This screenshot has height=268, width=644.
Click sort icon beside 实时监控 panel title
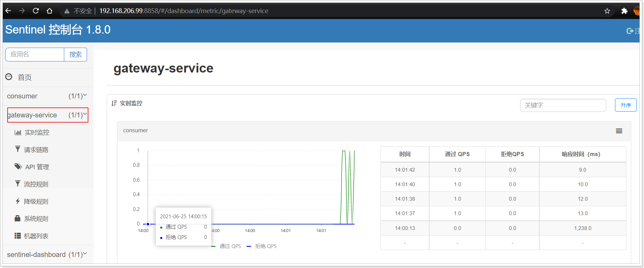click(114, 103)
